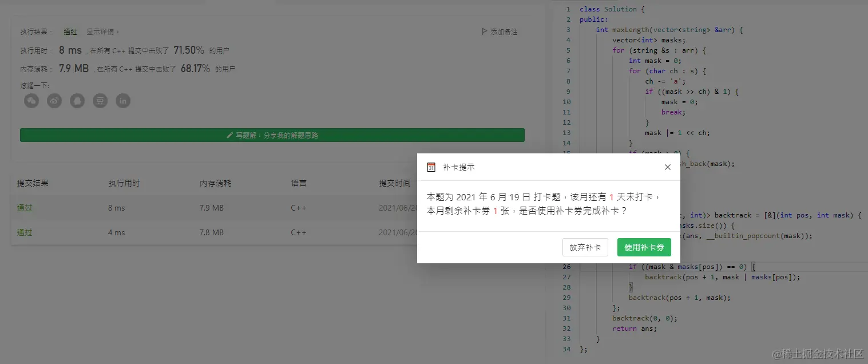This screenshot has width=868, height=364.
Task: Click line number 34 in the editor gutter
Action: click(x=566, y=349)
